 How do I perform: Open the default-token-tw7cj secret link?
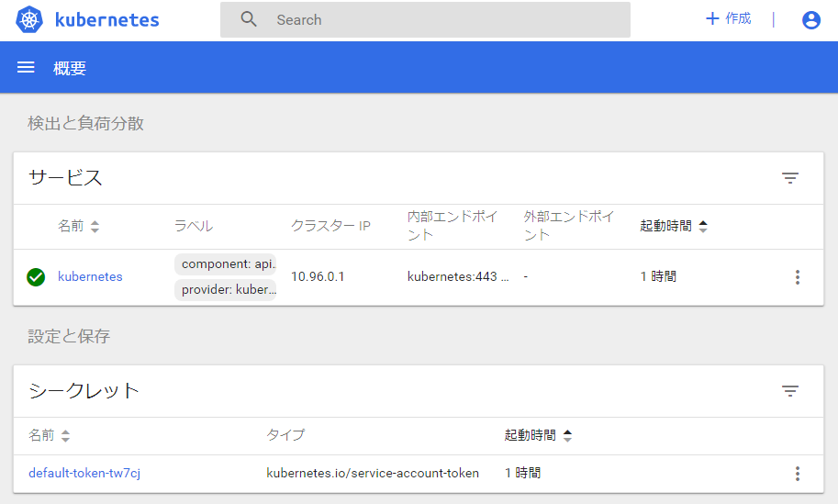point(84,474)
